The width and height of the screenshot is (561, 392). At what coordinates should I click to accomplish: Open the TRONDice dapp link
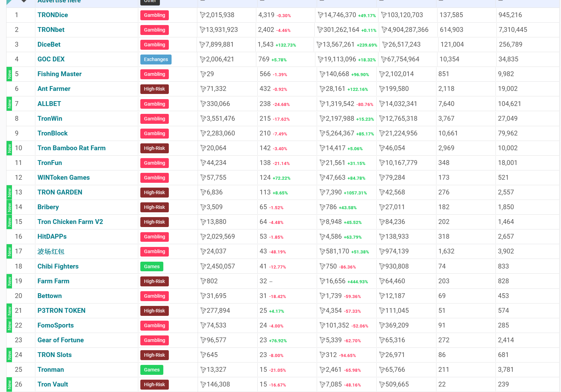coord(53,15)
